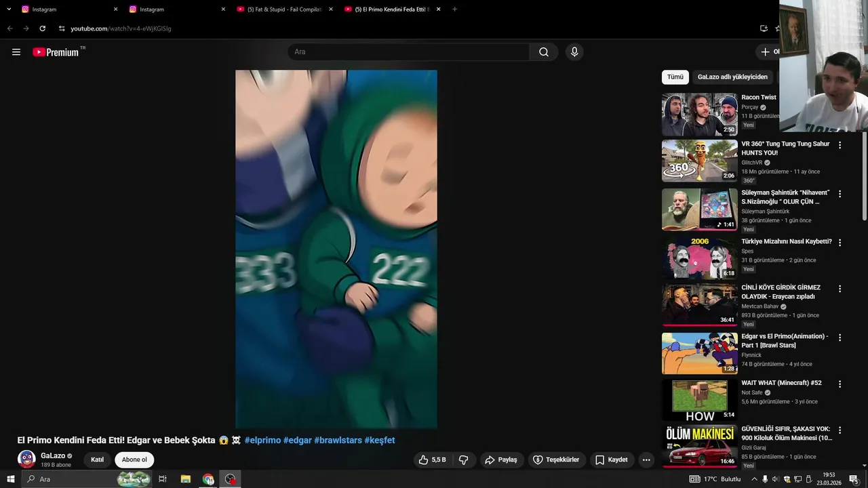Like the video with 5,5 B
Viewport: 868px width, 488px height.
[x=432, y=460]
